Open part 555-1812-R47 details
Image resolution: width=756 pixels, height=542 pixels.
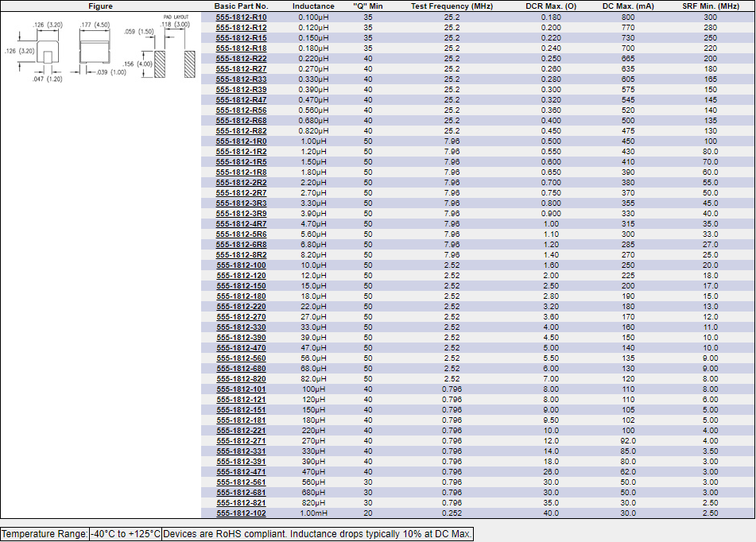click(242, 99)
